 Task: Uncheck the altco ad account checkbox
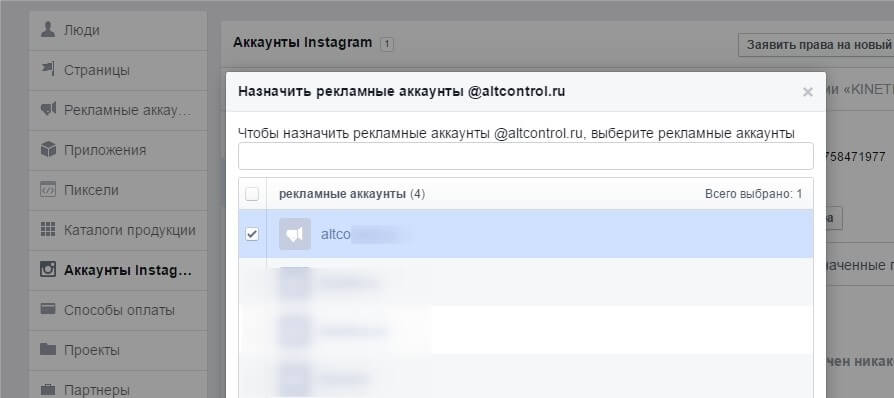[251, 234]
